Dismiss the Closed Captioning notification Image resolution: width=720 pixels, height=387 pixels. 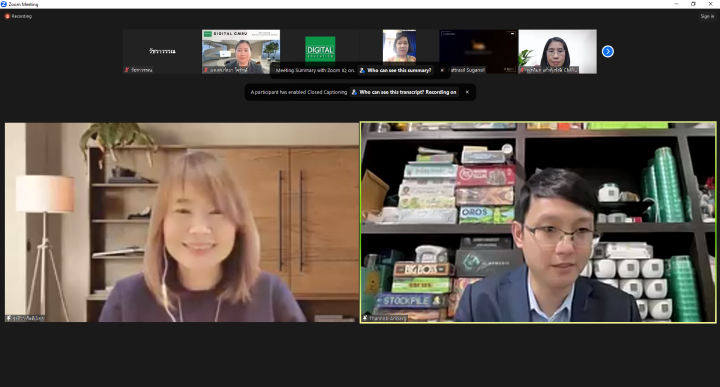click(x=467, y=92)
